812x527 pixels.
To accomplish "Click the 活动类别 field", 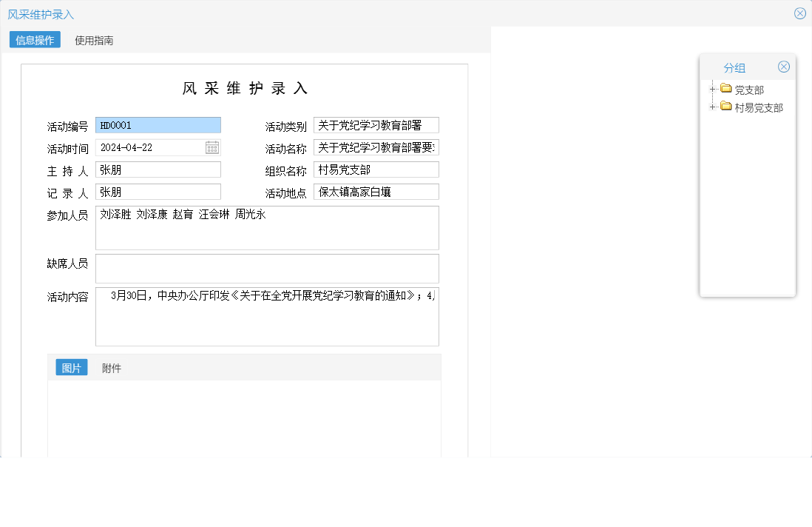I will [x=376, y=124].
